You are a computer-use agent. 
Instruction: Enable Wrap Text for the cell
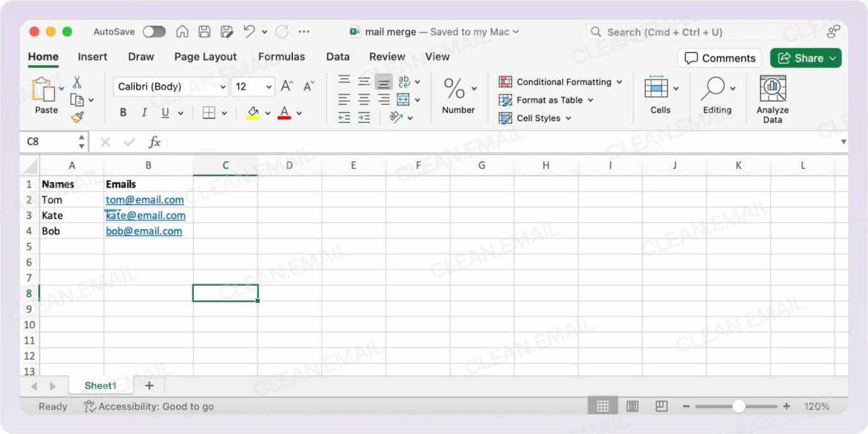tap(403, 82)
